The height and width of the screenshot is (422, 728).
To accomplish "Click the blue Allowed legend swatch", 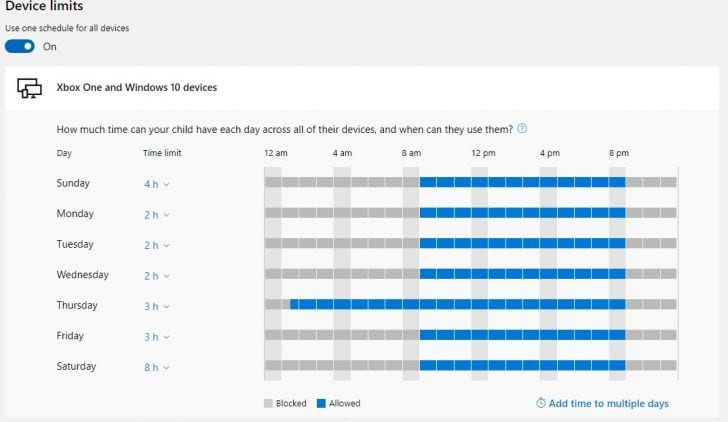I will [x=321, y=403].
